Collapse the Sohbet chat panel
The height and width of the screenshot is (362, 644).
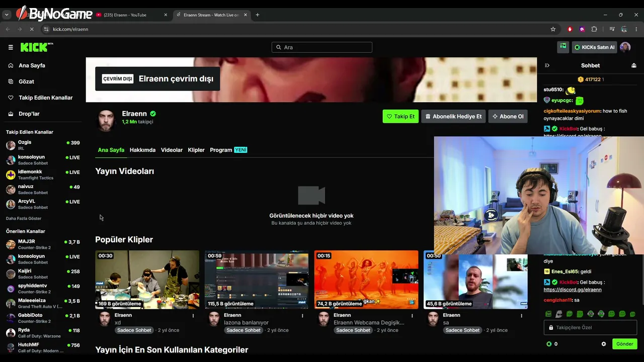(547, 65)
